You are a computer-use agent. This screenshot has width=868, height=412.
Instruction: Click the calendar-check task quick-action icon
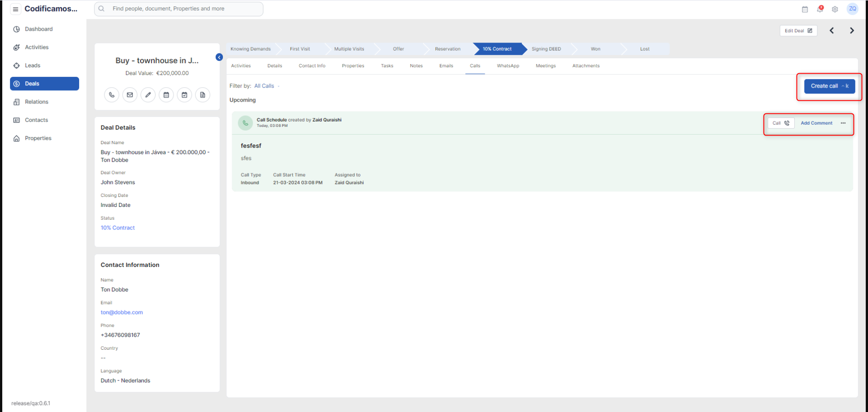[184, 95]
